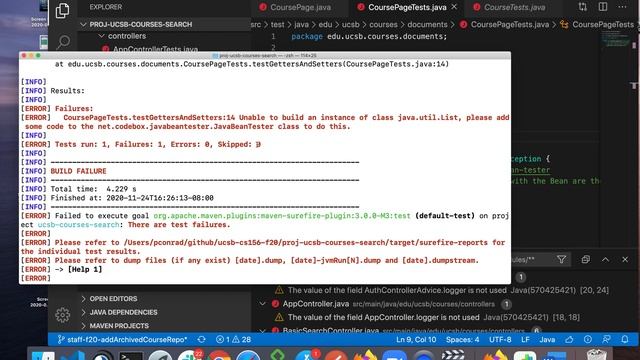Open the Manage gear in the activity bar
The height and width of the screenshot is (360, 640).
62,315
